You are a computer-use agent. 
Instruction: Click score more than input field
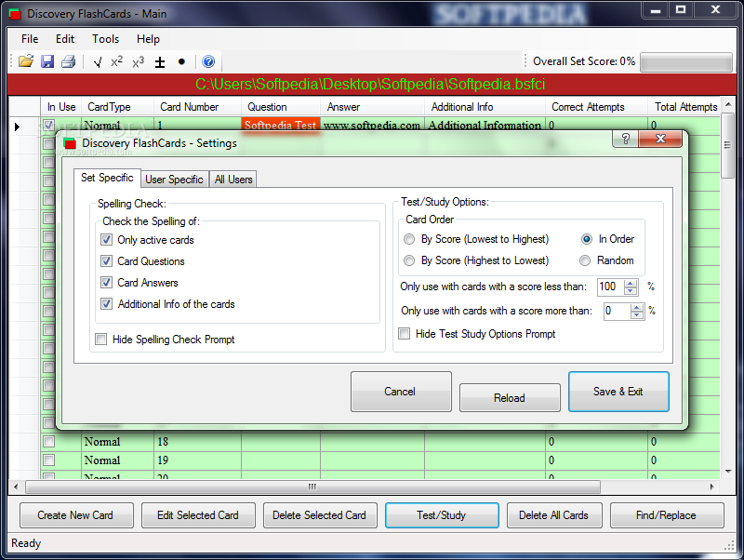(x=617, y=312)
